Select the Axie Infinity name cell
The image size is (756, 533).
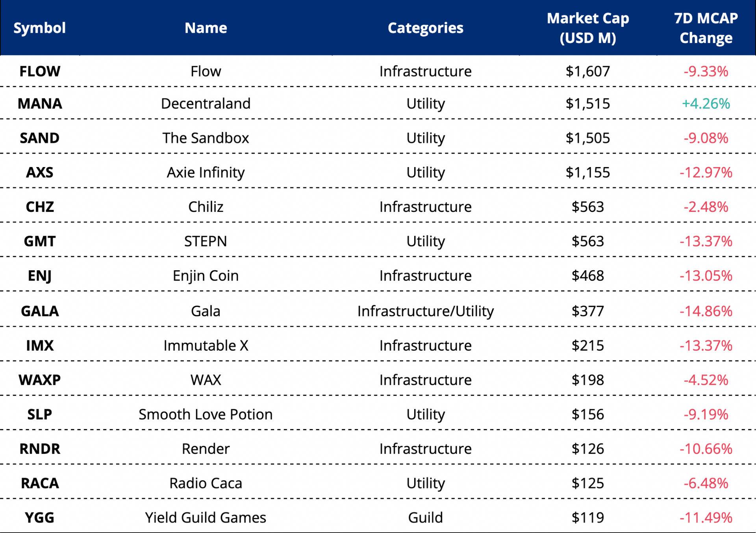pyautogui.click(x=206, y=172)
